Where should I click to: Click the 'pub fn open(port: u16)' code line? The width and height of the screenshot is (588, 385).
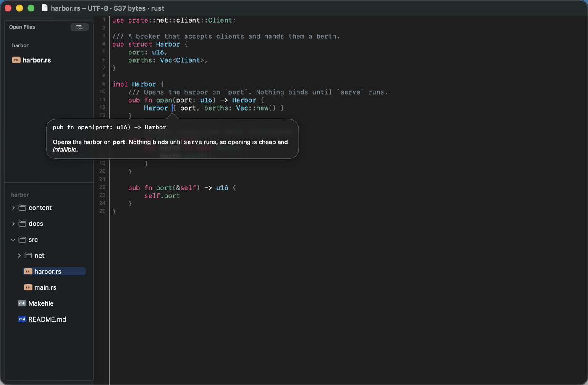tap(196, 100)
